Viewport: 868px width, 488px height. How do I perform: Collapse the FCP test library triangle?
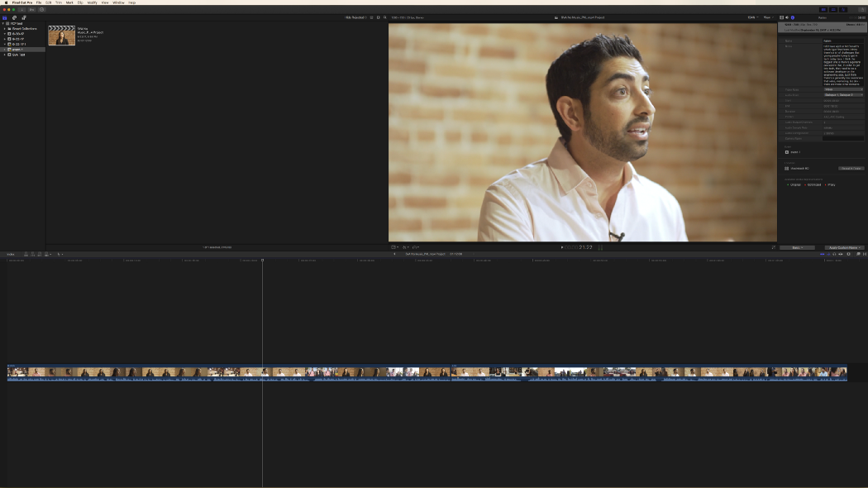(x=2, y=23)
